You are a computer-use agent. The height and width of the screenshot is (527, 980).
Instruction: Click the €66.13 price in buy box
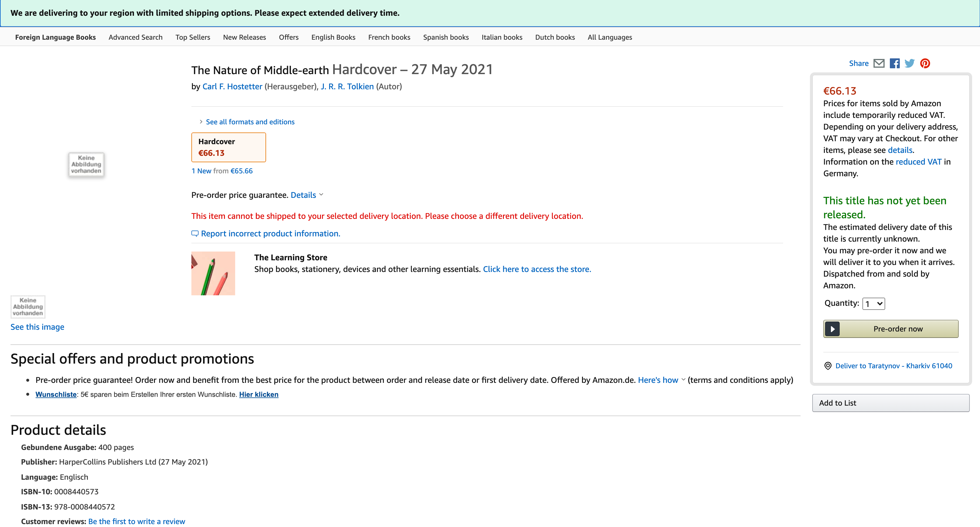coord(840,91)
